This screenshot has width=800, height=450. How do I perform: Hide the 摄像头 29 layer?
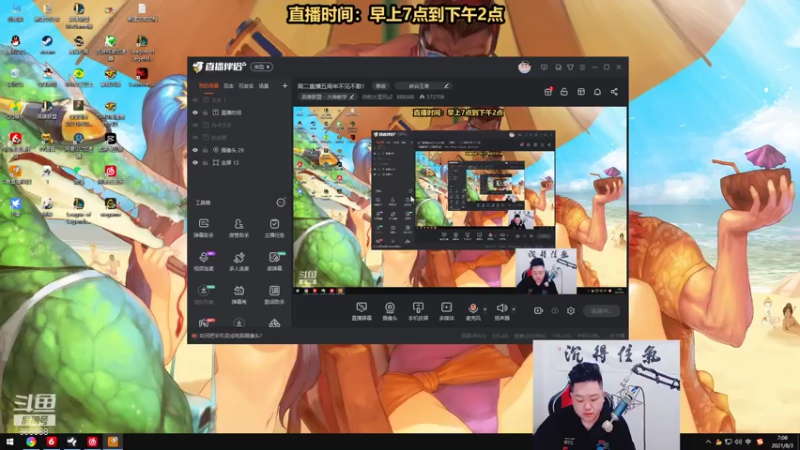click(x=195, y=150)
